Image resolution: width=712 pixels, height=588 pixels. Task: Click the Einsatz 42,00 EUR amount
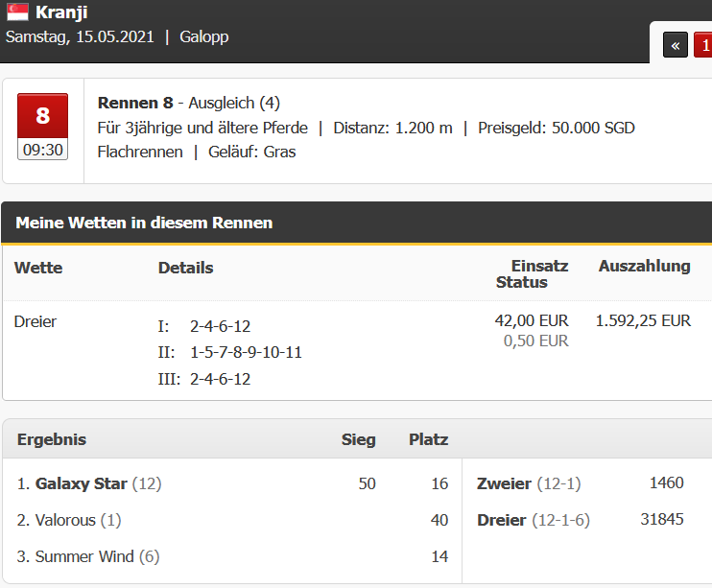532,320
